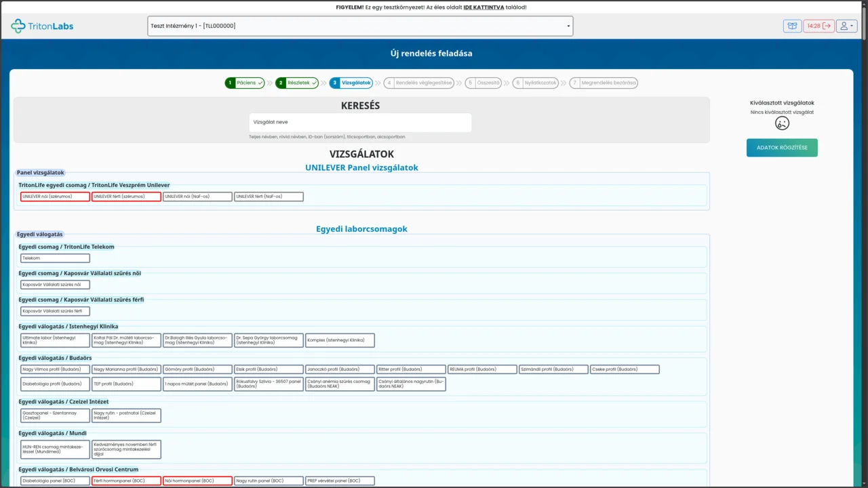
Task: Pick Ritter profil (Budaörs)
Action: tap(411, 369)
